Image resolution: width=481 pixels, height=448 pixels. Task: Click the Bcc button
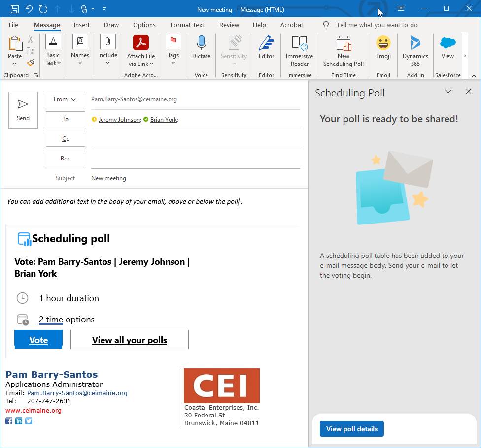pyautogui.click(x=66, y=158)
